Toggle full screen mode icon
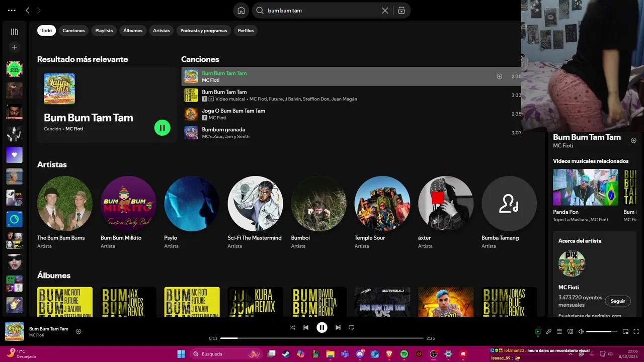This screenshot has height=362, width=644. [x=636, y=332]
